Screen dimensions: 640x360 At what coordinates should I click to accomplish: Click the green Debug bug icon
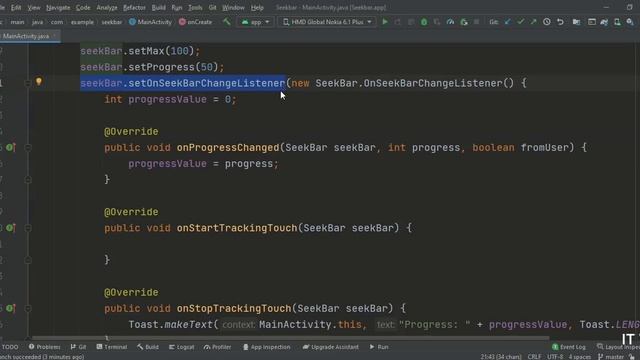point(424,22)
